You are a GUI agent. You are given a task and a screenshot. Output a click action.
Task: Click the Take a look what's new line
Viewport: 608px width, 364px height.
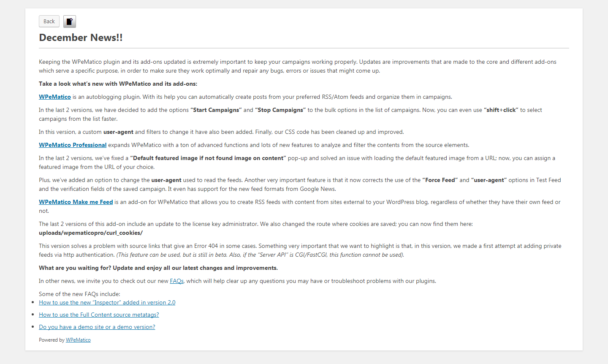click(118, 84)
